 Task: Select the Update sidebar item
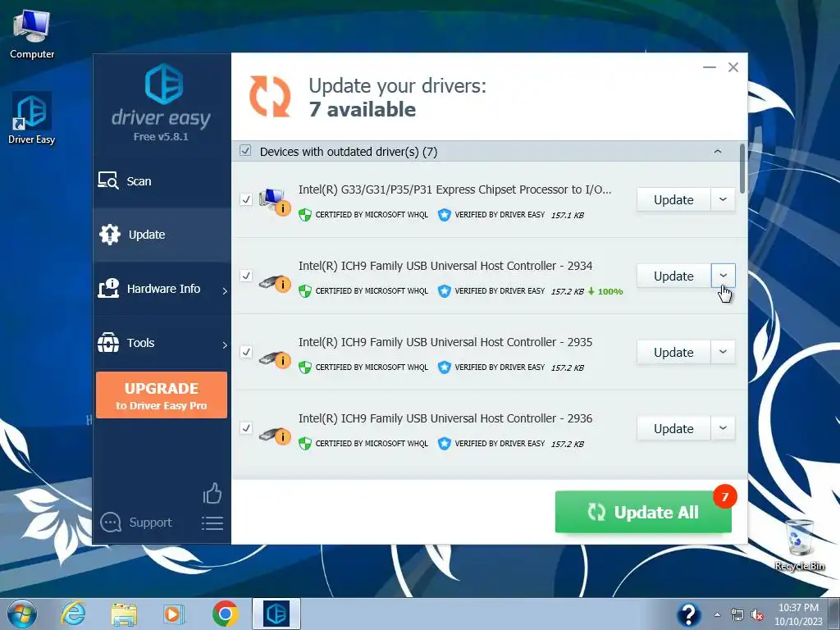tap(162, 235)
